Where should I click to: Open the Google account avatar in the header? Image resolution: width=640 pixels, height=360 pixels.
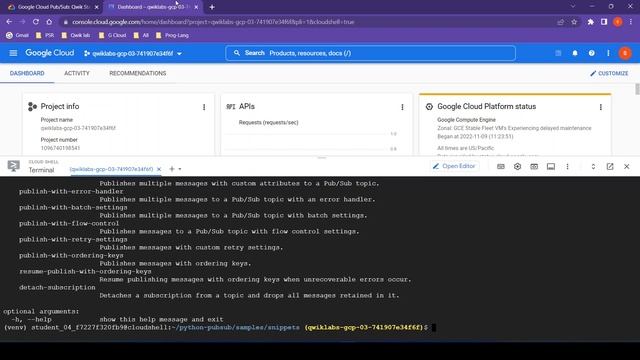pyautogui.click(x=625, y=53)
